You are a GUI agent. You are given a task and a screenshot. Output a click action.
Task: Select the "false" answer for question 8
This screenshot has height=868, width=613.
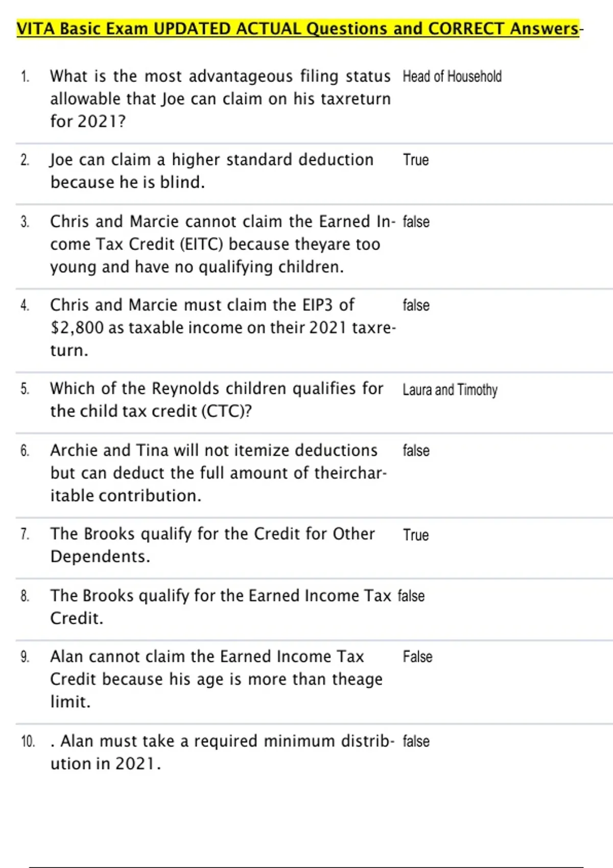411,596
